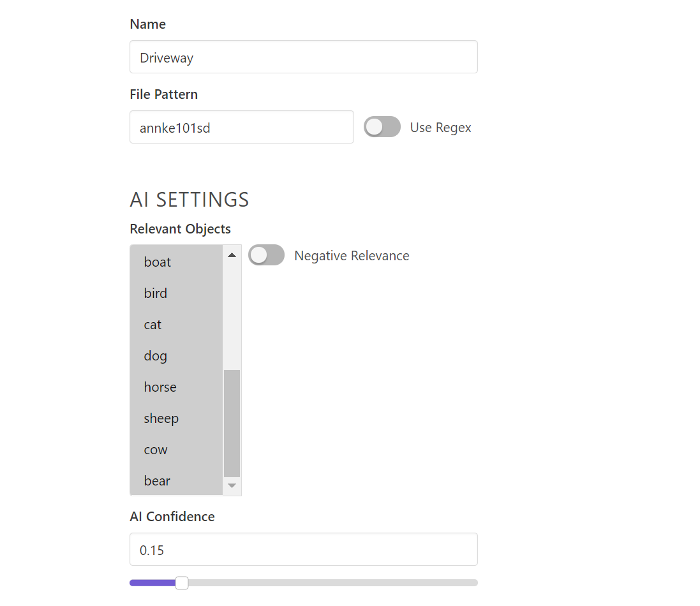
Task: Click the AI Confidence value field
Action: pyautogui.click(x=304, y=549)
